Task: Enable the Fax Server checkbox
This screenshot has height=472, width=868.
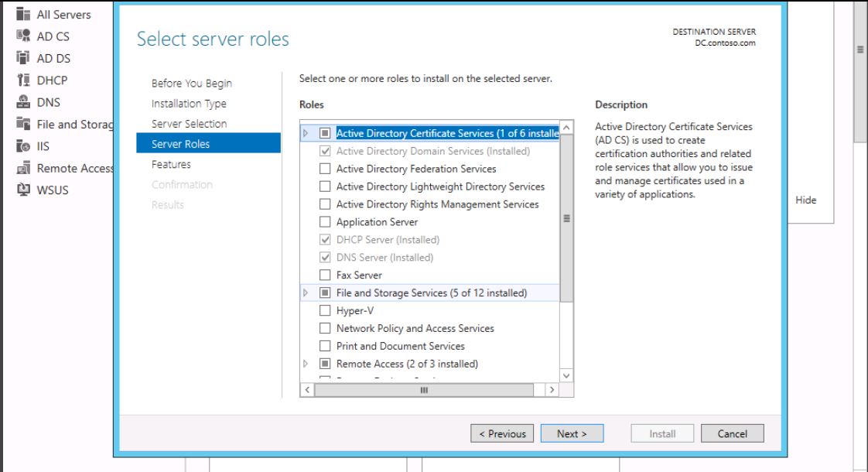Action: (325, 275)
